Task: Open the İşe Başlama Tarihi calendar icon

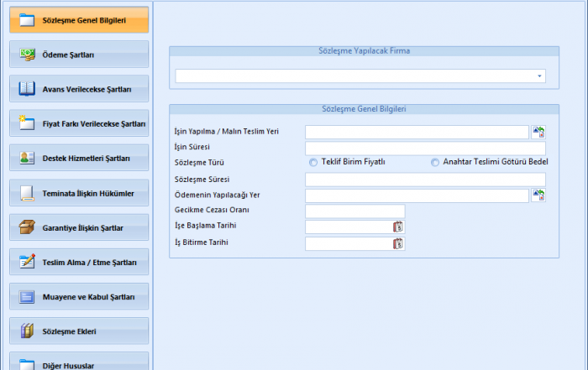Action: [398, 227]
